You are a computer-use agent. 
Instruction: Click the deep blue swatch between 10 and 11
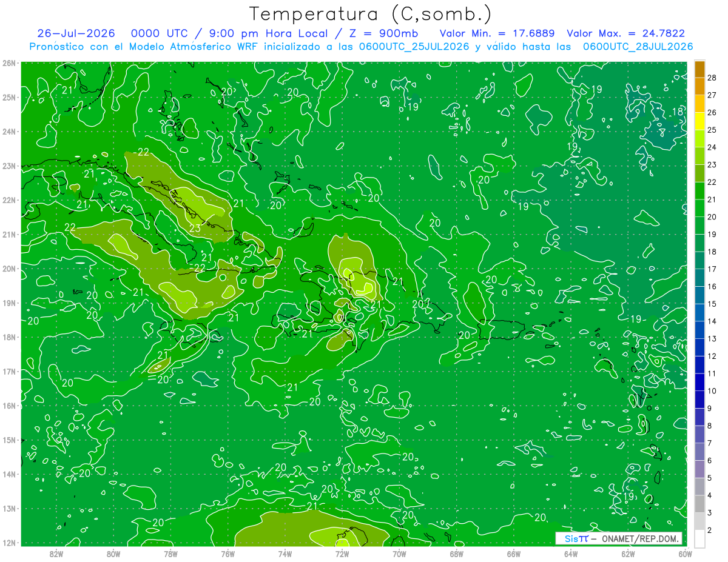pos(699,383)
